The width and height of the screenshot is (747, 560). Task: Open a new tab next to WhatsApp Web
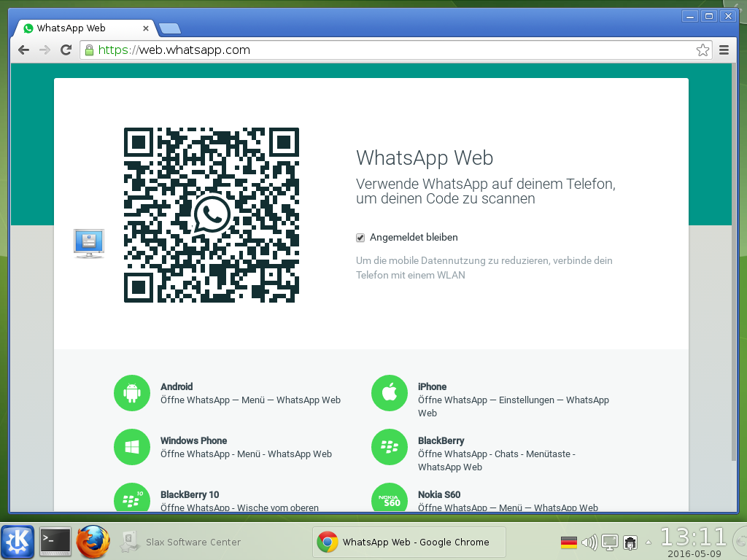[x=169, y=28]
